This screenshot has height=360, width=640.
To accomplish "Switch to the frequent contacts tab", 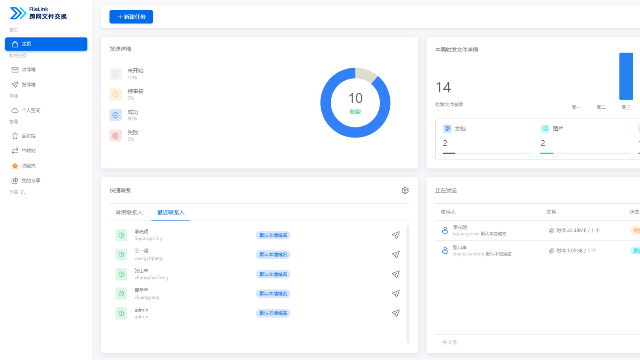I will (x=129, y=212).
